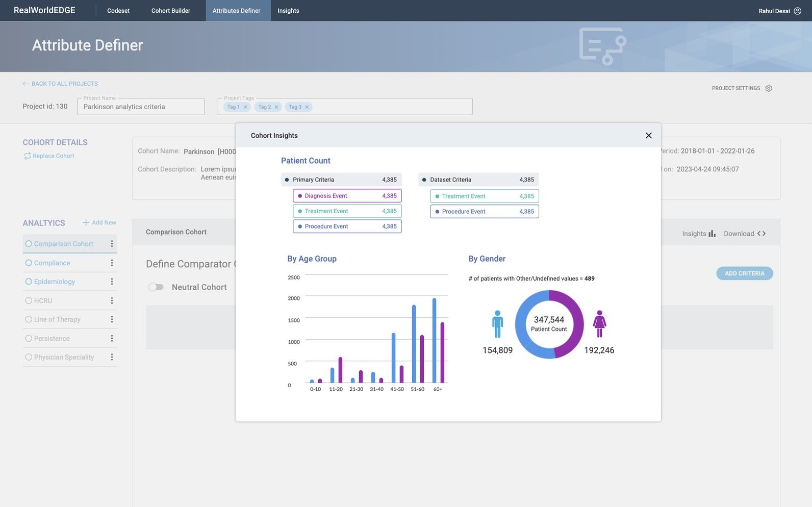
Task: Open Project Settings gear icon
Action: 769,88
